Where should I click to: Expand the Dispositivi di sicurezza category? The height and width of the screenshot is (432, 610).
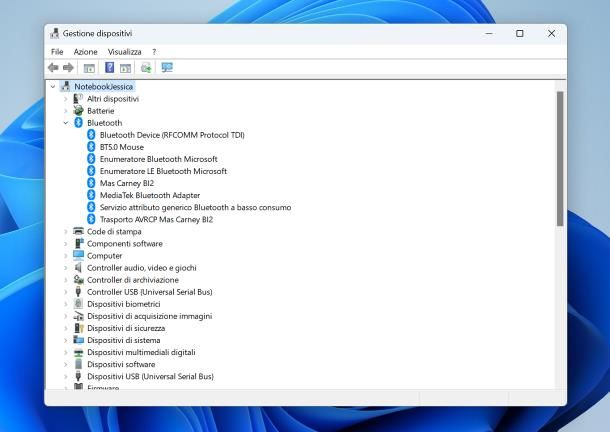[66, 328]
